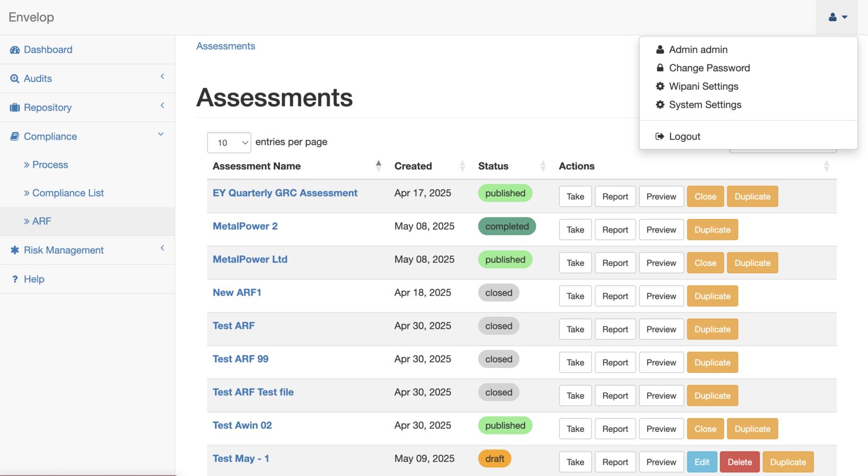
Task: Click the Logout exit icon
Action: point(660,137)
